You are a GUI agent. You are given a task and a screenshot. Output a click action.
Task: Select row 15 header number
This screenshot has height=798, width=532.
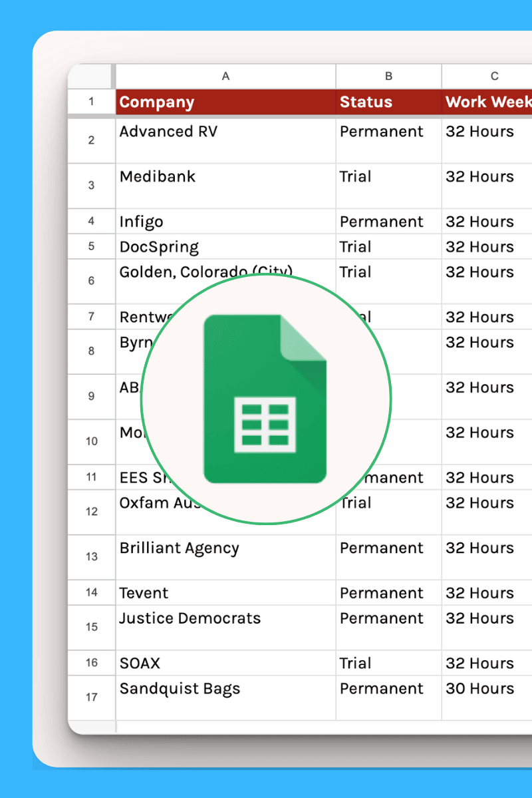point(91,627)
